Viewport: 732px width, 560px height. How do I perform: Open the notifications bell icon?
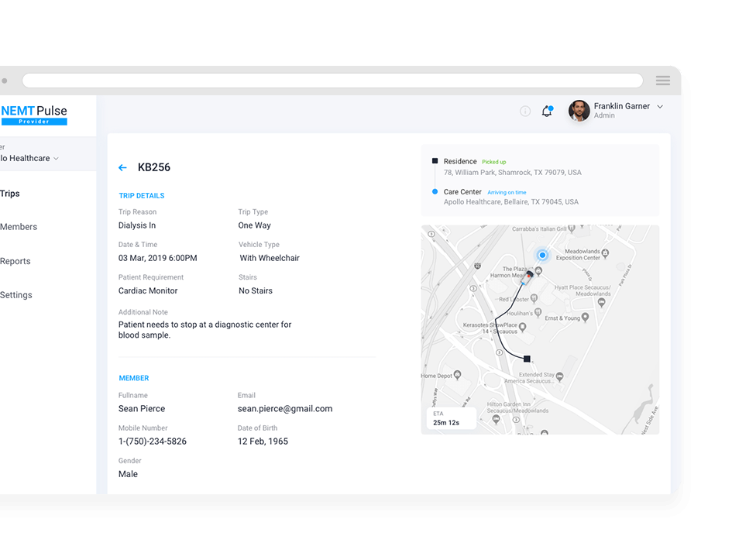coord(547,111)
